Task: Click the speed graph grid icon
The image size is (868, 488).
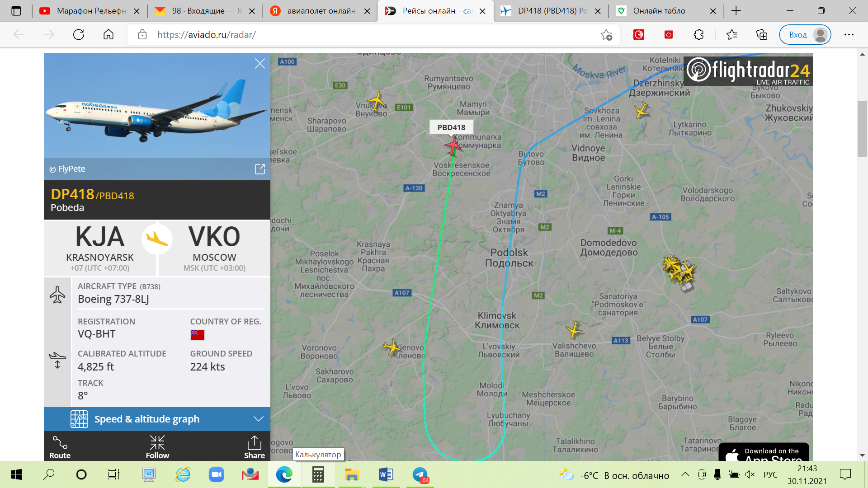Action: tap(79, 419)
